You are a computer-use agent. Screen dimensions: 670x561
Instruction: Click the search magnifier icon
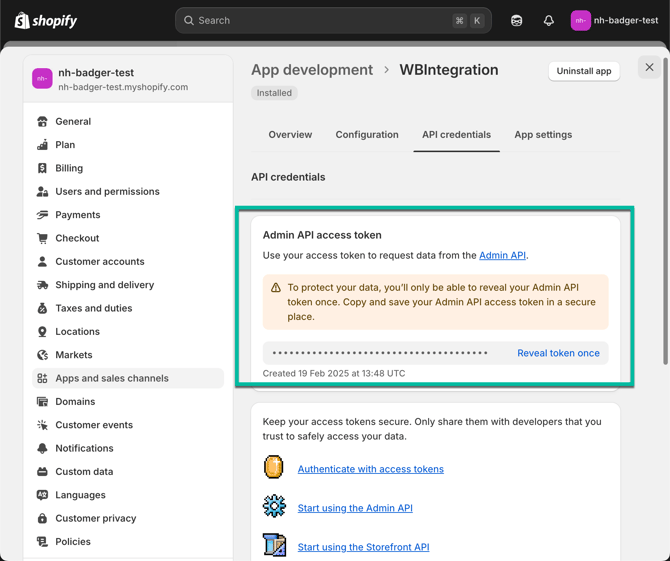pyautogui.click(x=188, y=21)
